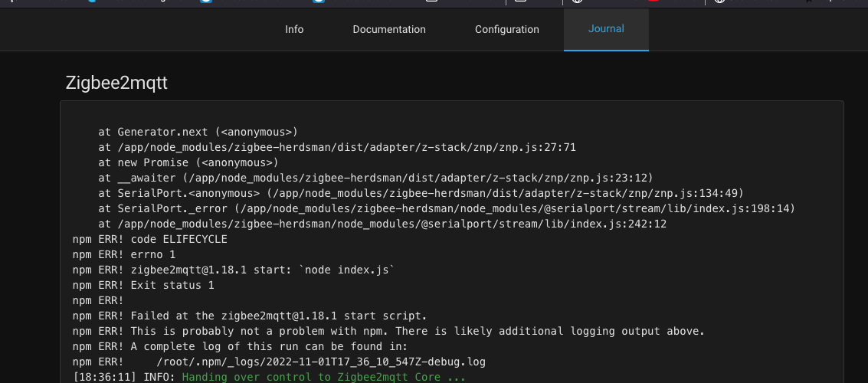Click the 'Handing over control to Zigbee2mqtt Core' line
The width and height of the screenshot is (868, 383).
269,378
